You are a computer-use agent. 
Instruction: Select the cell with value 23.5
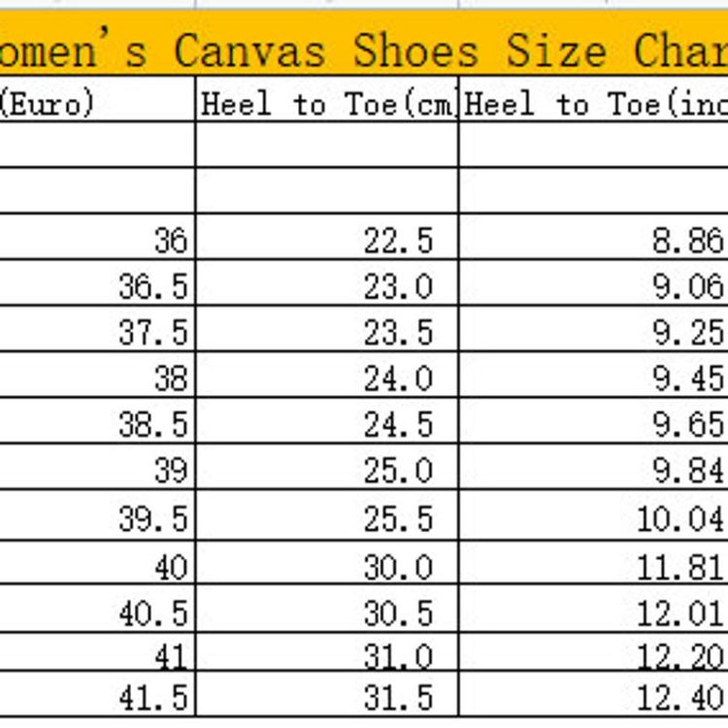click(327, 332)
